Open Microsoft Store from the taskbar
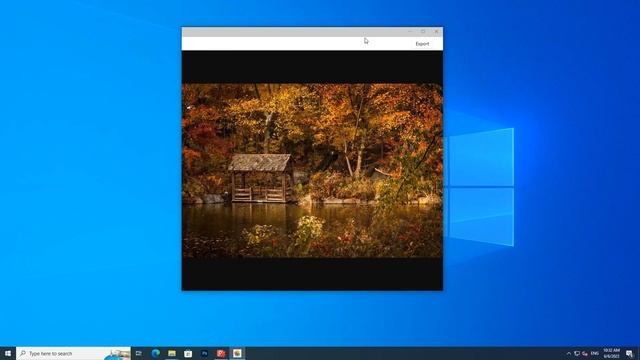640x360 pixels. click(188, 353)
